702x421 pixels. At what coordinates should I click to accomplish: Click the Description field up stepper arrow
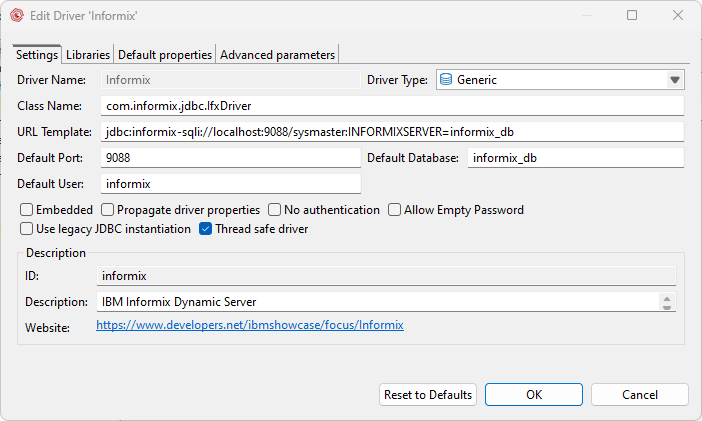[667, 297]
